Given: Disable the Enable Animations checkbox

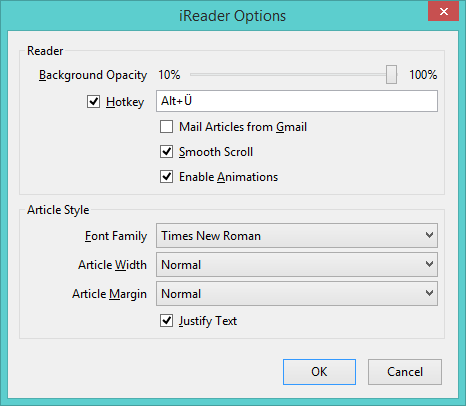Looking at the screenshot, I should tap(166, 177).
